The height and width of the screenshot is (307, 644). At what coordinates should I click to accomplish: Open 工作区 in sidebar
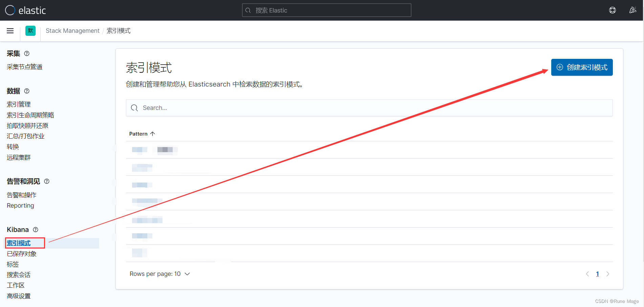[16, 285]
